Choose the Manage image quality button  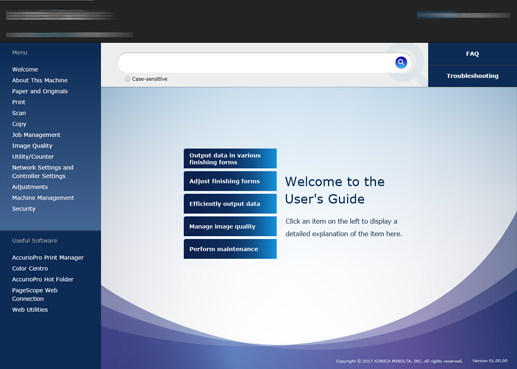(x=230, y=227)
